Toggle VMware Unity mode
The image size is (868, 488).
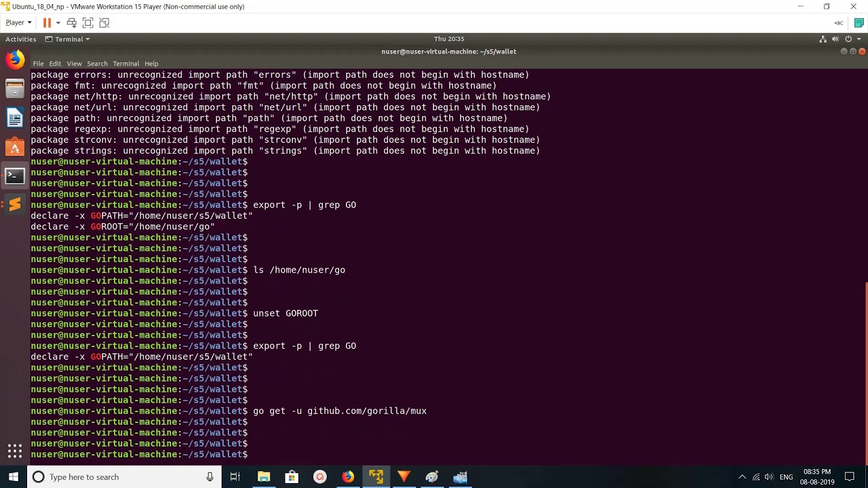pyautogui.click(x=104, y=22)
